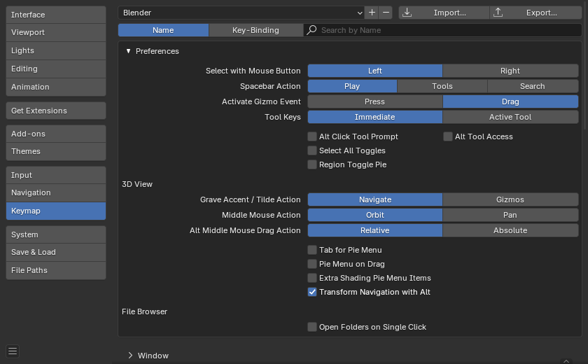Enable Select All Toggles

click(312, 150)
